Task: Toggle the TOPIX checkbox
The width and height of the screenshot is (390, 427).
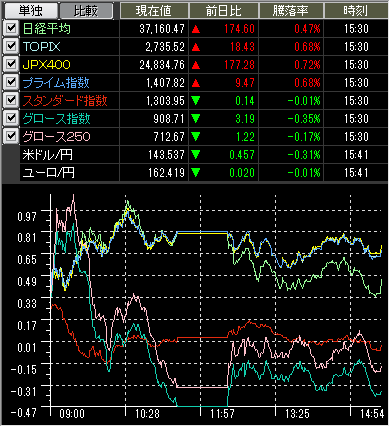Action: pos(11,46)
